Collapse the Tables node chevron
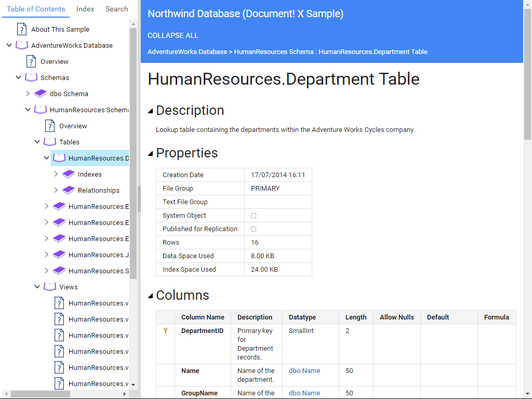Screen dimensions: 532x399 37,142
